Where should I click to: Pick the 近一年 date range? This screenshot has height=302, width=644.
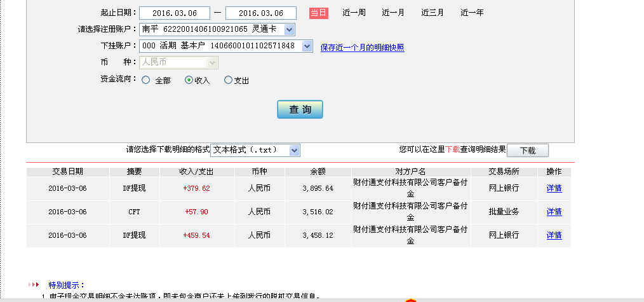(x=472, y=13)
